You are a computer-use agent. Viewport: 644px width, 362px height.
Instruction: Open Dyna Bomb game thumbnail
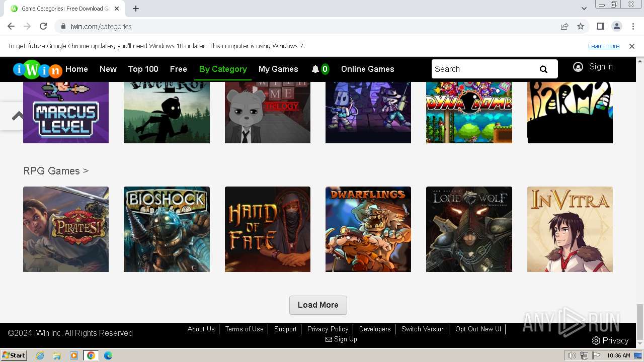pos(469,113)
